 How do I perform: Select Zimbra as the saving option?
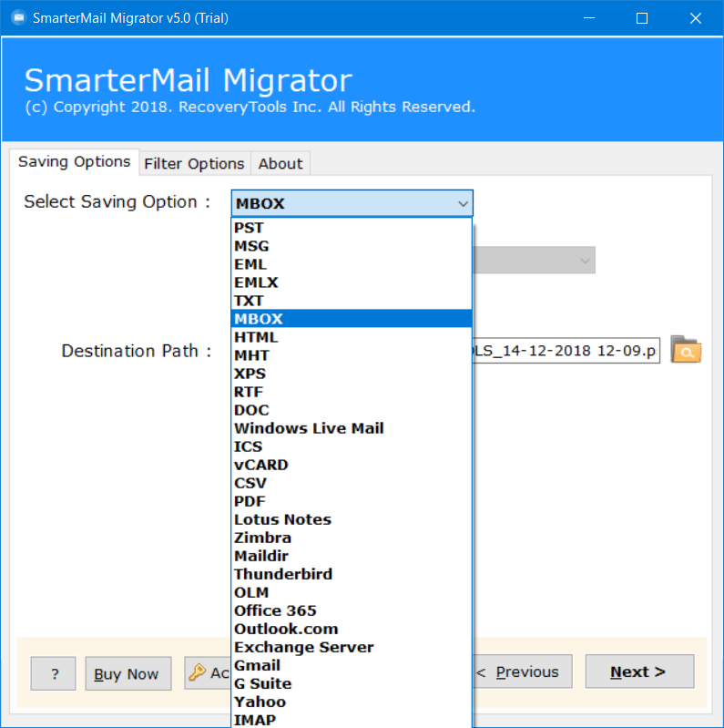[x=352, y=538]
